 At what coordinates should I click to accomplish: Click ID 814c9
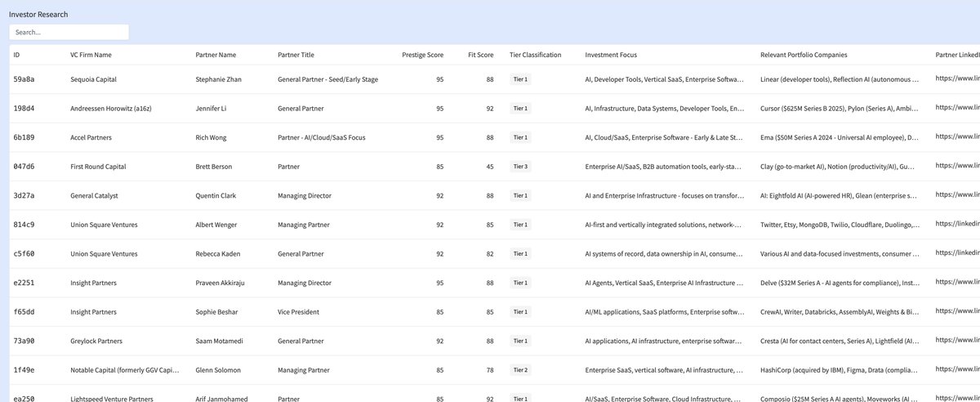click(24, 225)
